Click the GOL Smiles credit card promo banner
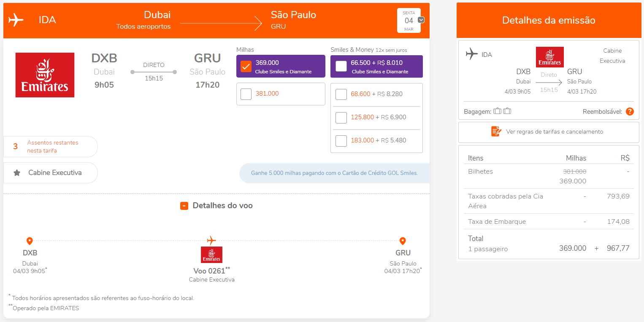 (334, 173)
